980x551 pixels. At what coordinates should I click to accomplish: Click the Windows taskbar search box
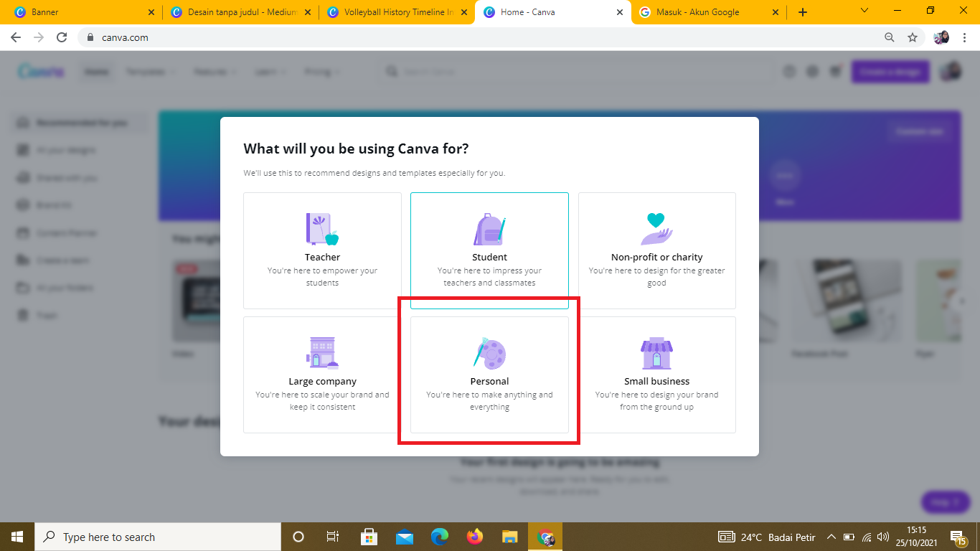[x=158, y=537]
